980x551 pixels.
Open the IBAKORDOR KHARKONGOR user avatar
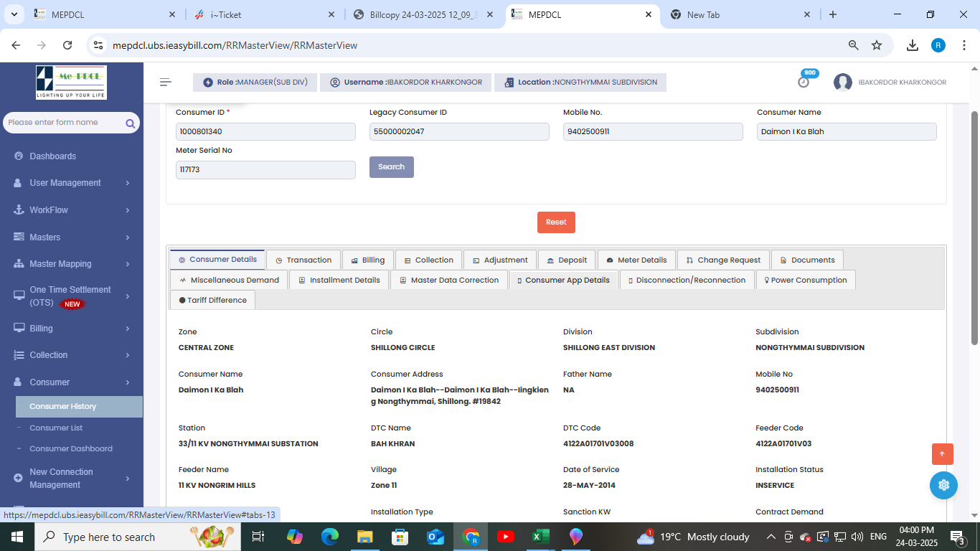(x=842, y=83)
